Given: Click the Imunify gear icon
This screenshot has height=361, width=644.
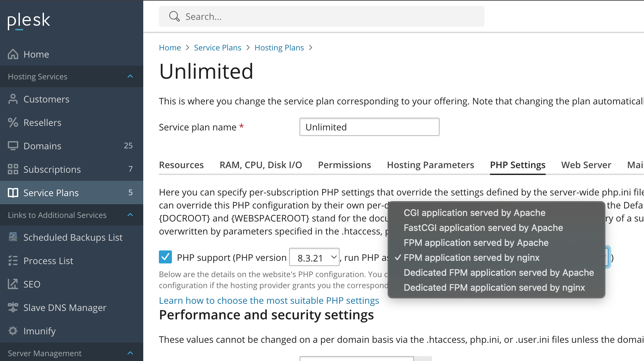Looking at the screenshot, I should [13, 331].
